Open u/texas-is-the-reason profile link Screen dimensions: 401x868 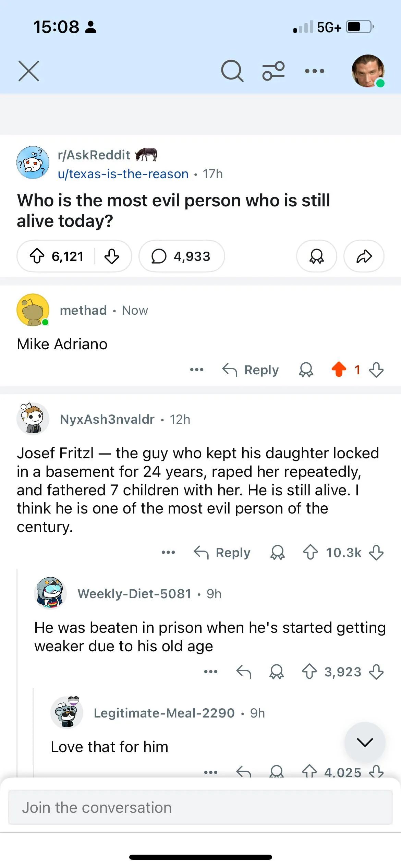coord(123,174)
